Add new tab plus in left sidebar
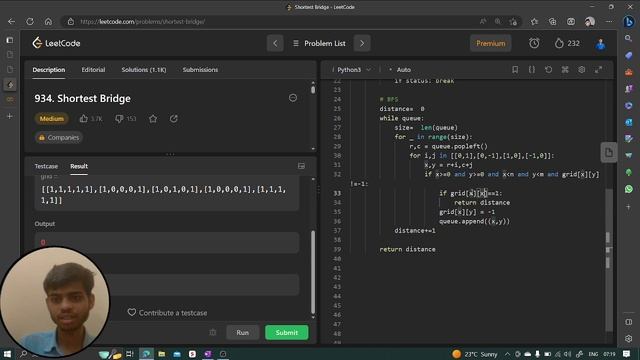 [10, 116]
